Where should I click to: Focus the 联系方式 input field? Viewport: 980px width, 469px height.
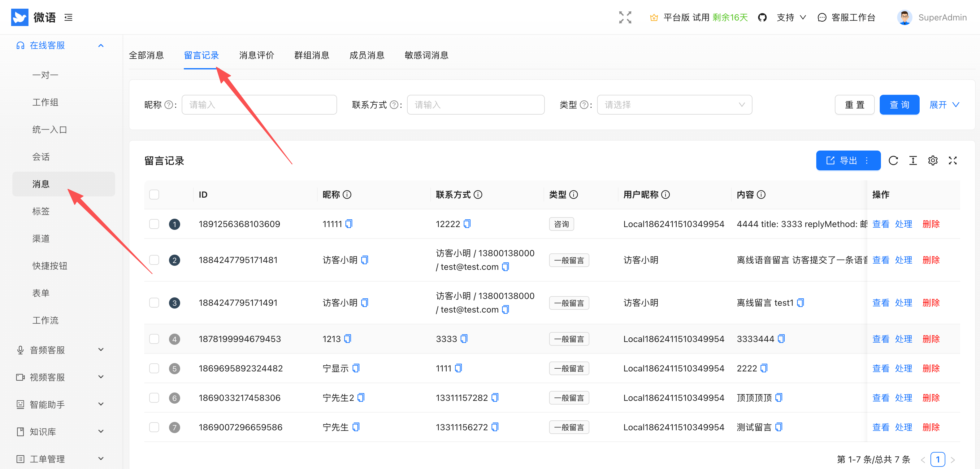[x=475, y=105]
